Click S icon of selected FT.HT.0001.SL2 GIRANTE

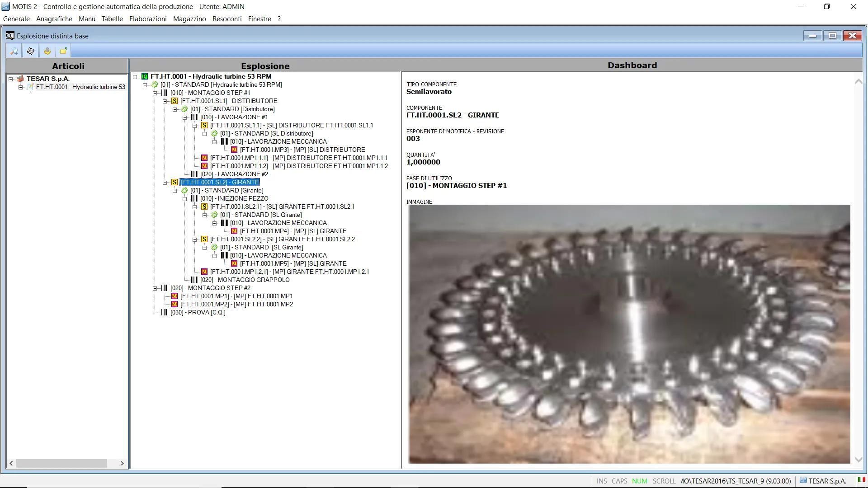coord(175,182)
